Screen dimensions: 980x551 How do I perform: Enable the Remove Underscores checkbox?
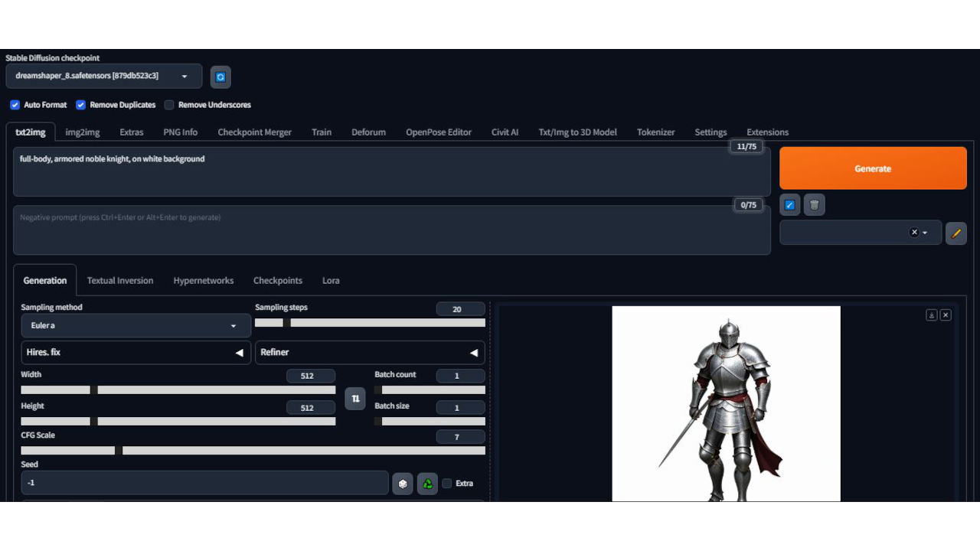click(x=169, y=105)
